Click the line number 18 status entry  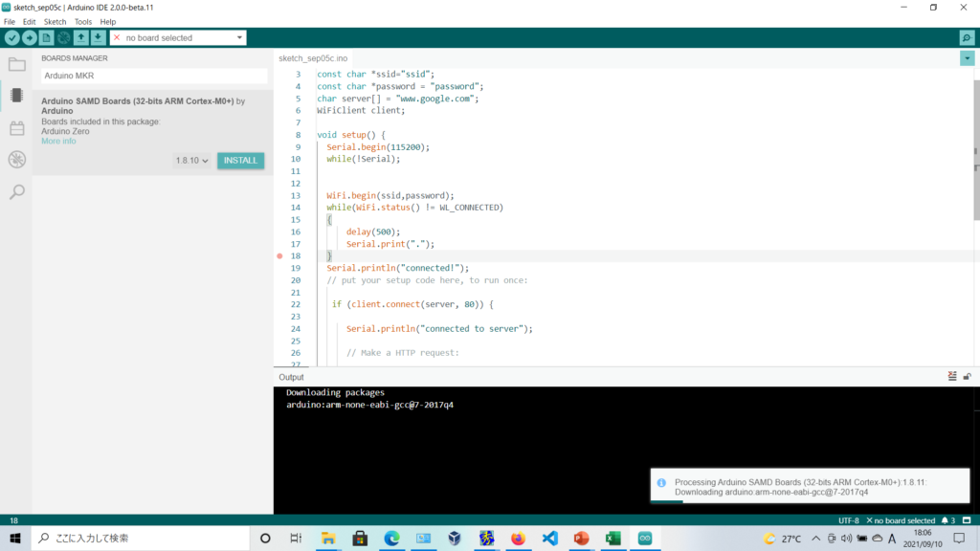coord(13,520)
